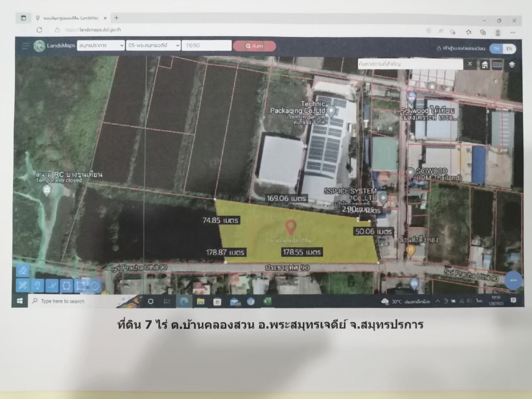Viewport: 532px width, 399px height.
Task: Open File Explorer from the taskbar
Action: point(201,302)
